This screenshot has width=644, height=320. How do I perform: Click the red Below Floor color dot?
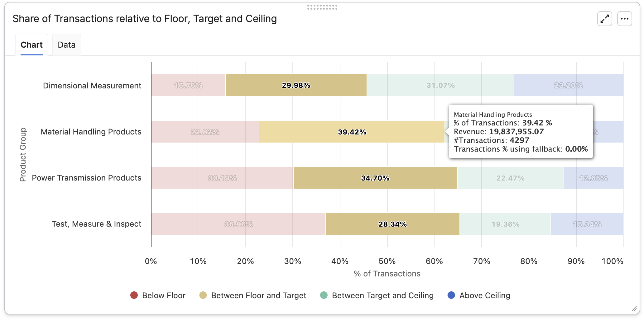click(134, 295)
